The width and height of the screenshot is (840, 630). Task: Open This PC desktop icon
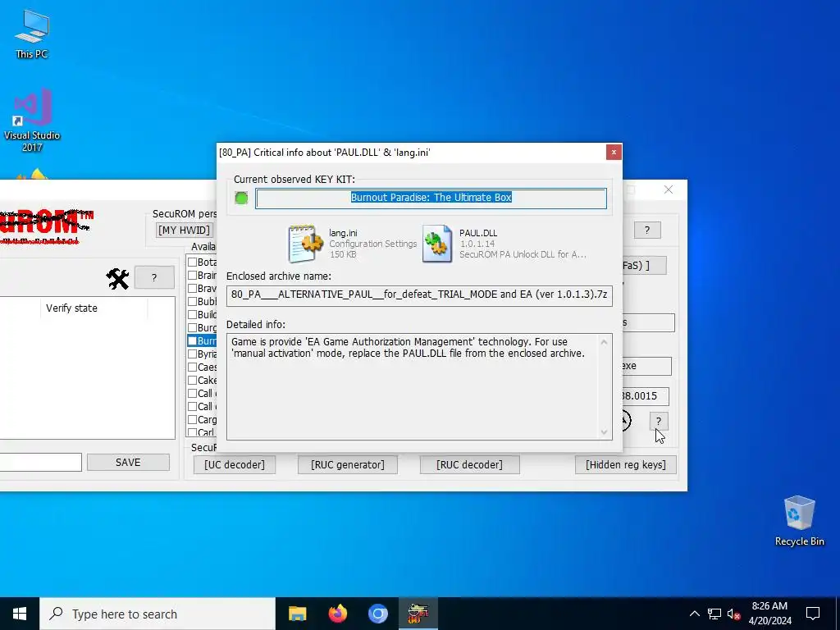coord(32,34)
